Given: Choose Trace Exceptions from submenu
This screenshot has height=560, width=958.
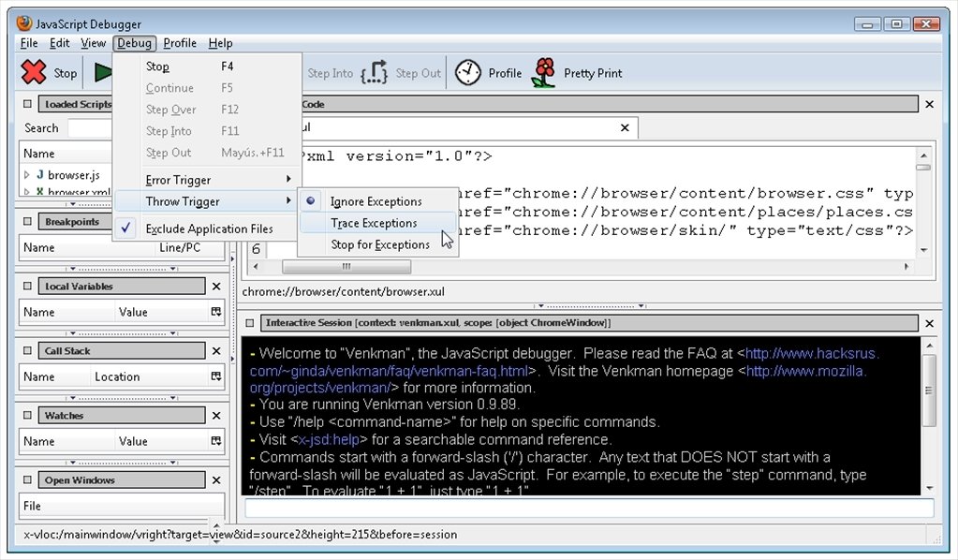Looking at the screenshot, I should tap(378, 223).
